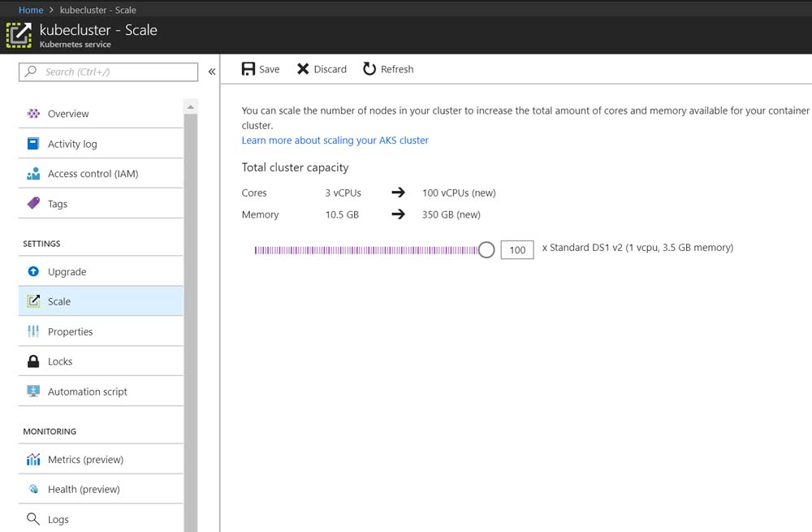Click the Locks padlock icon
Viewport: 812px width, 532px height.
(33, 361)
